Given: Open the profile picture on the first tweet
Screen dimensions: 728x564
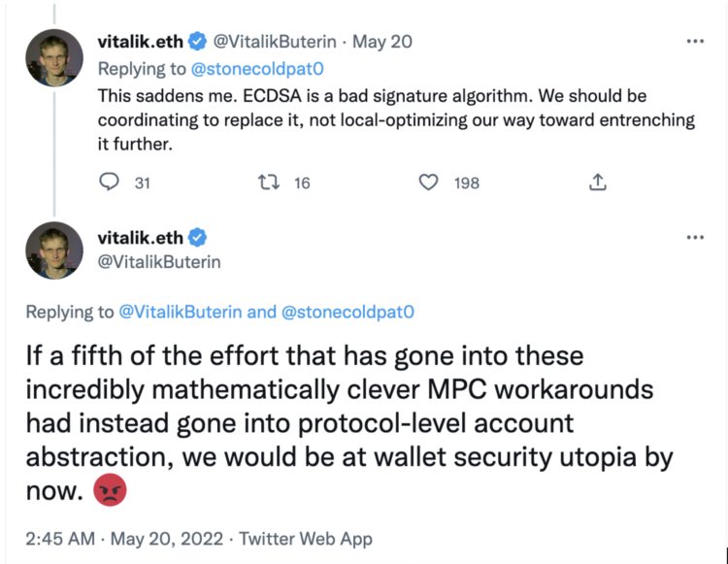Looking at the screenshot, I should point(53,56).
